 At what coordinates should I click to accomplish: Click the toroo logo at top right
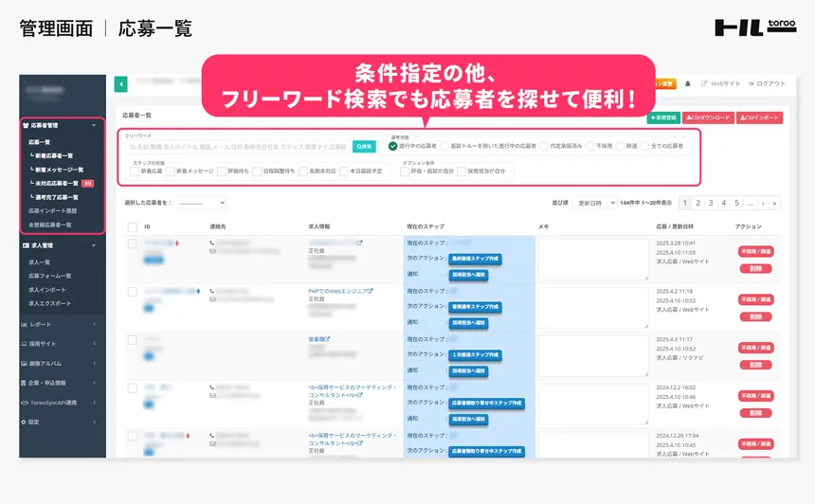point(755,27)
